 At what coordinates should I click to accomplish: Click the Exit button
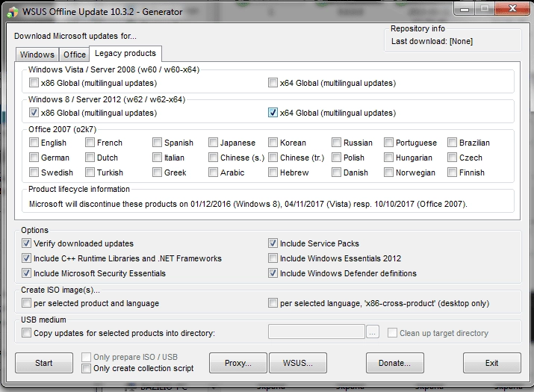491,363
